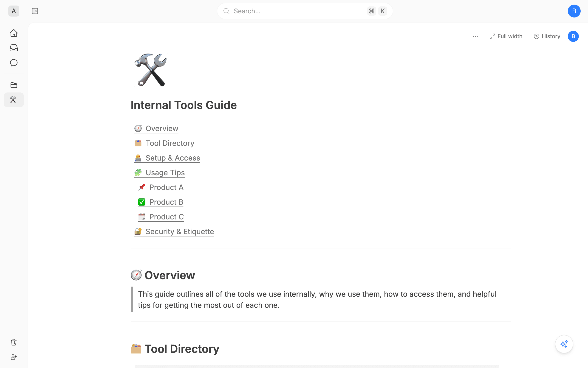
Task: Select the hammer and wrench sidebar page
Action: click(x=14, y=100)
